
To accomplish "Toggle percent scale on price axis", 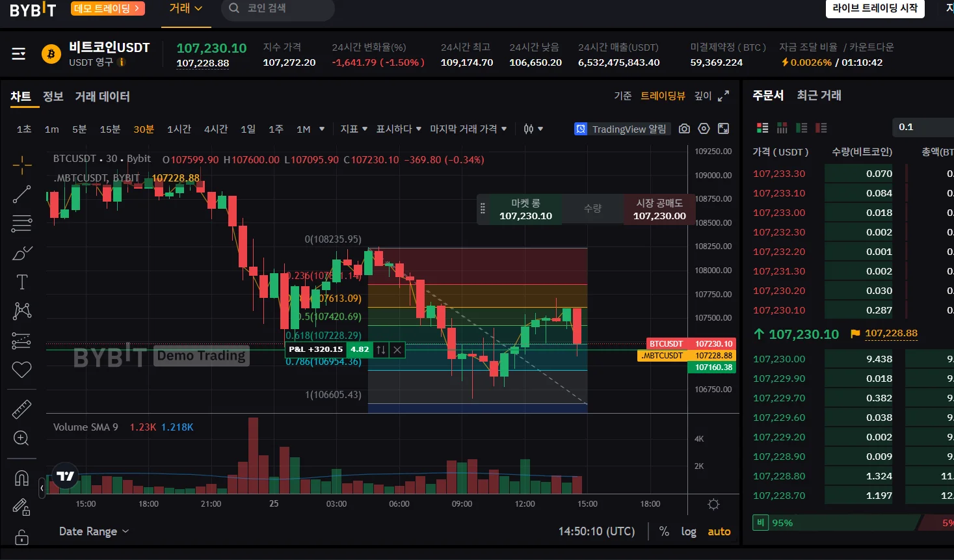I will point(664,531).
